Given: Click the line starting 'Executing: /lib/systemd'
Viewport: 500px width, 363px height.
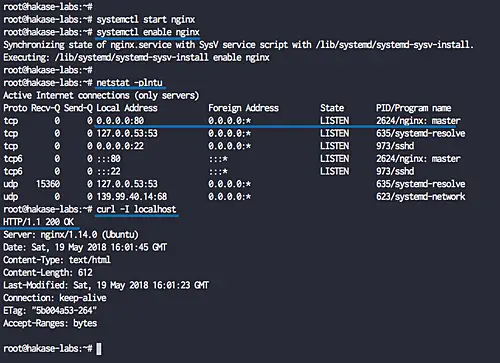Looking at the screenshot, I should click(x=136, y=57).
